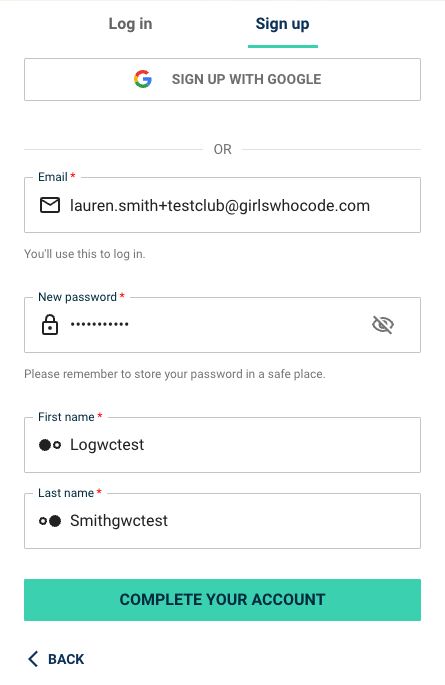Click the 'You'll use this to log in' hint
The height and width of the screenshot is (685, 445).
85,254
